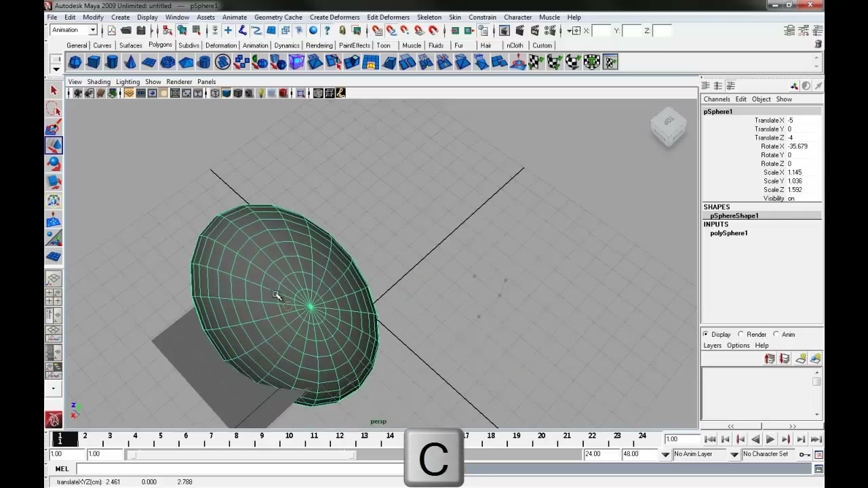Screen dimensions: 868x488
Task: Select pSphereShape1 under SHAPES
Action: (x=734, y=216)
